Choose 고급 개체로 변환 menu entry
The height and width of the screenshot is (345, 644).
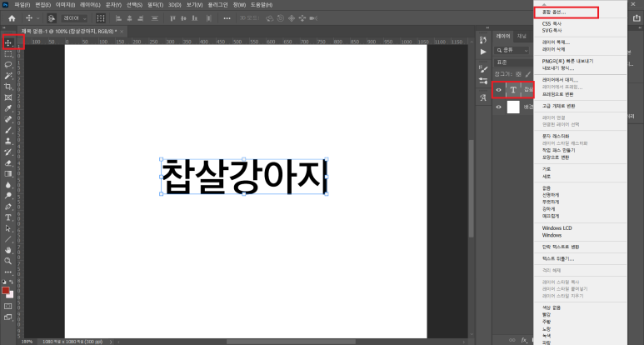tap(558, 106)
